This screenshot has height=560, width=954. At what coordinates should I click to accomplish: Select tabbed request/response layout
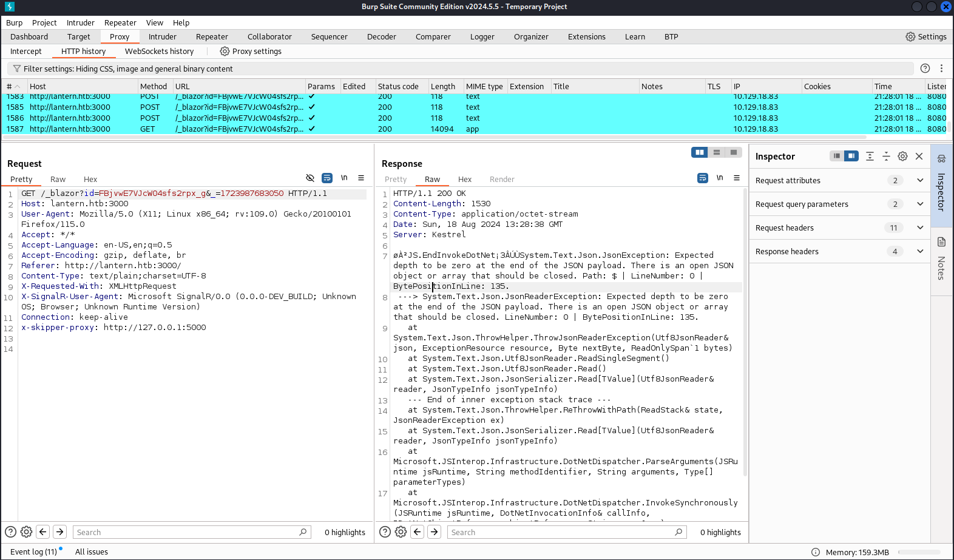(x=734, y=152)
